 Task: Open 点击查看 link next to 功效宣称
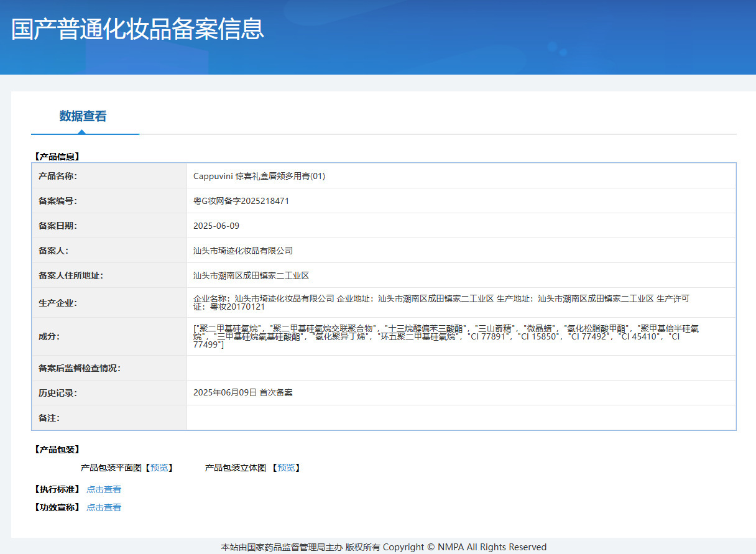tap(104, 507)
